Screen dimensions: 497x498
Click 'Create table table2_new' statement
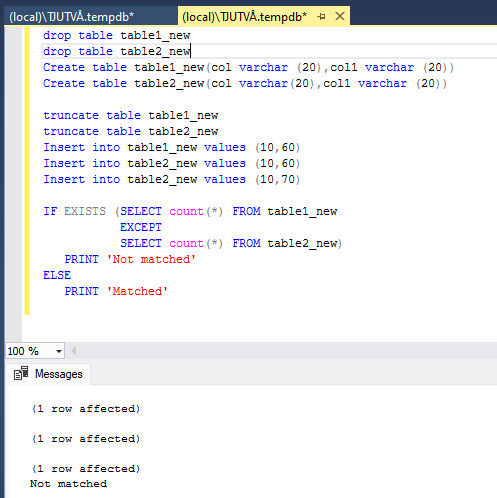point(245,83)
